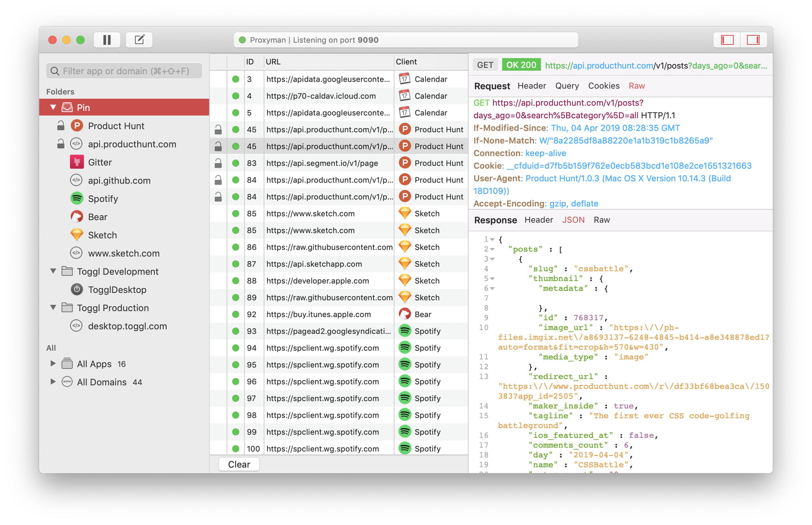Select the Product Hunt app icon in Pin folder

click(77, 126)
